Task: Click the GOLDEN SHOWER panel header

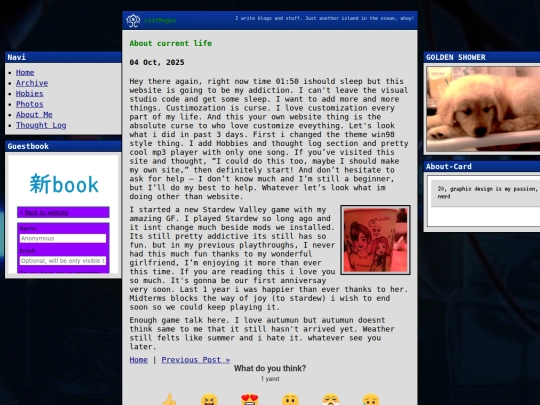Action: point(482,57)
